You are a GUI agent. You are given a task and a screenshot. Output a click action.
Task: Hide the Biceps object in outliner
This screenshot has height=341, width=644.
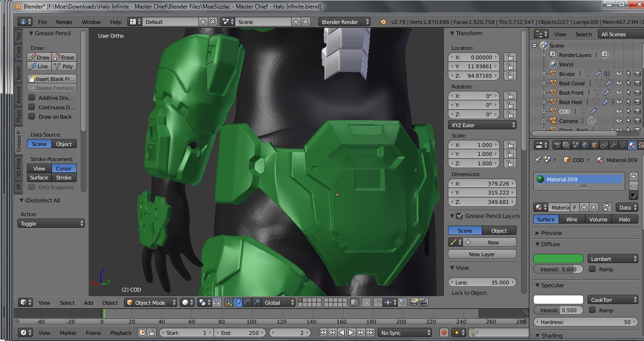619,74
